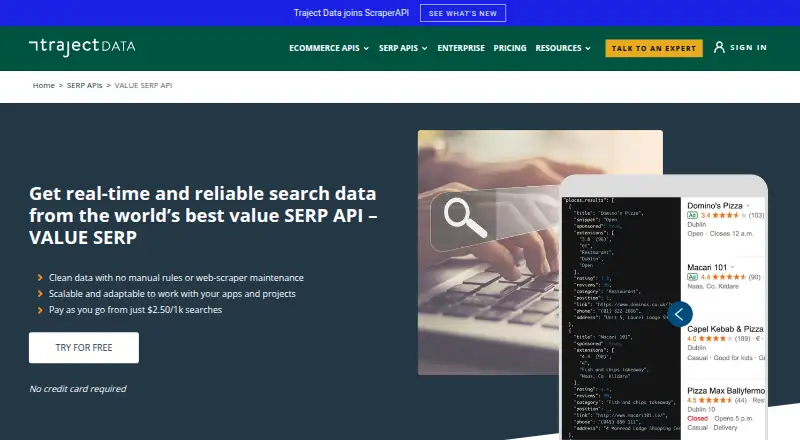Click the 'Clean data with no manual rules' bullet
This screenshot has width=800, height=440.
(176, 278)
